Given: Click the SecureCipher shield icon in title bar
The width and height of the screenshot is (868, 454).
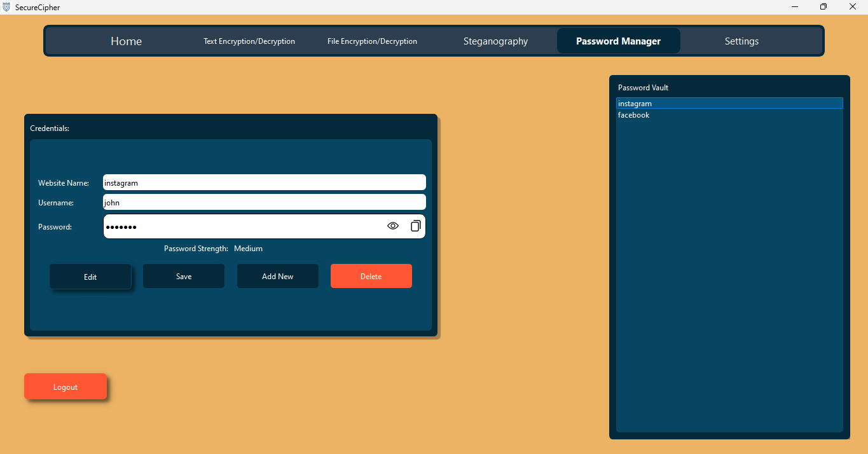Looking at the screenshot, I should point(6,7).
